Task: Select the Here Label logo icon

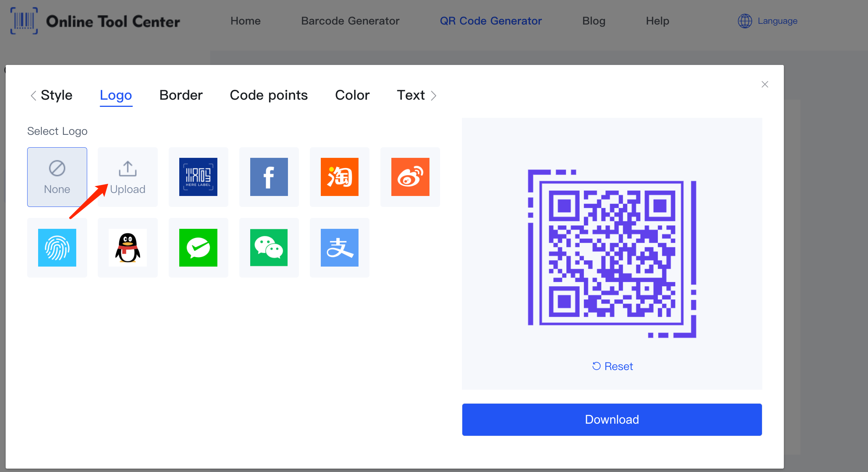Action: (199, 177)
